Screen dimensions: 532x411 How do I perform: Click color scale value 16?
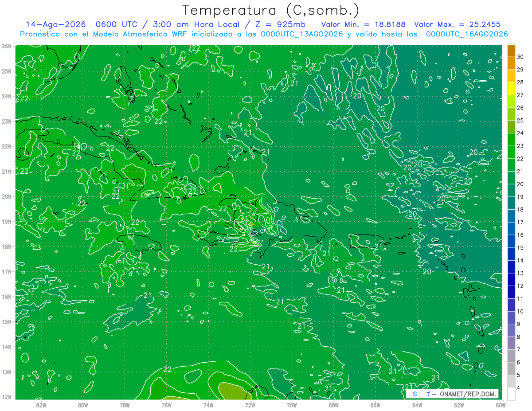(x=520, y=235)
